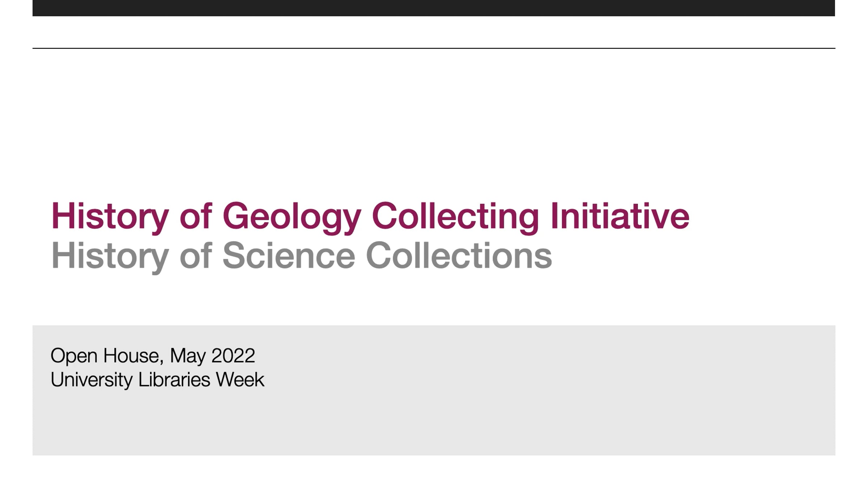Select the word "Science" in the subtitle

[289, 256]
